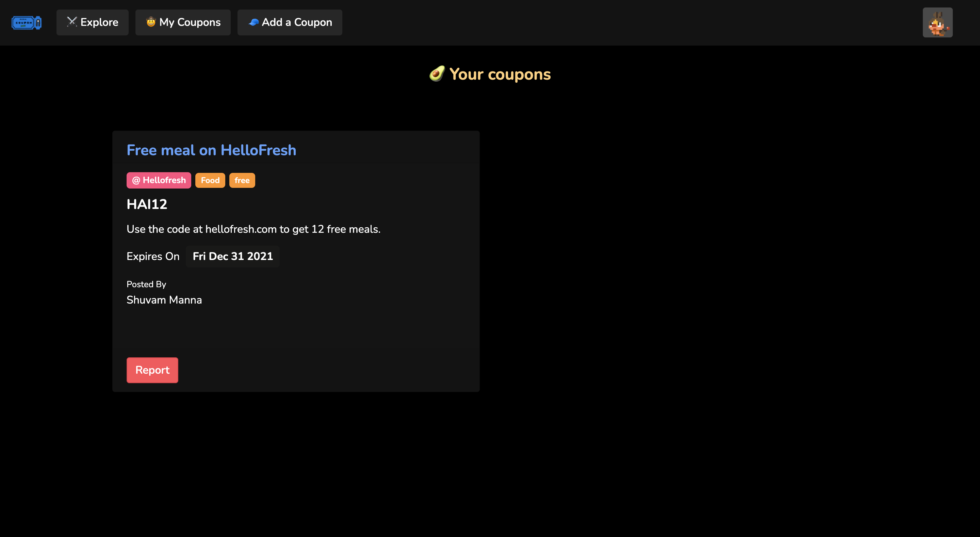Click the coupon description about hellofresh.com

254,229
